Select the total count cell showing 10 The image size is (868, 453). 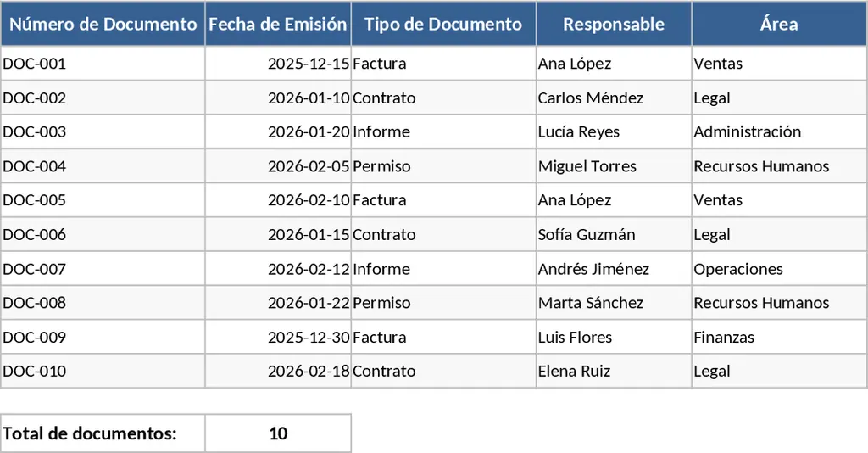coord(278,433)
